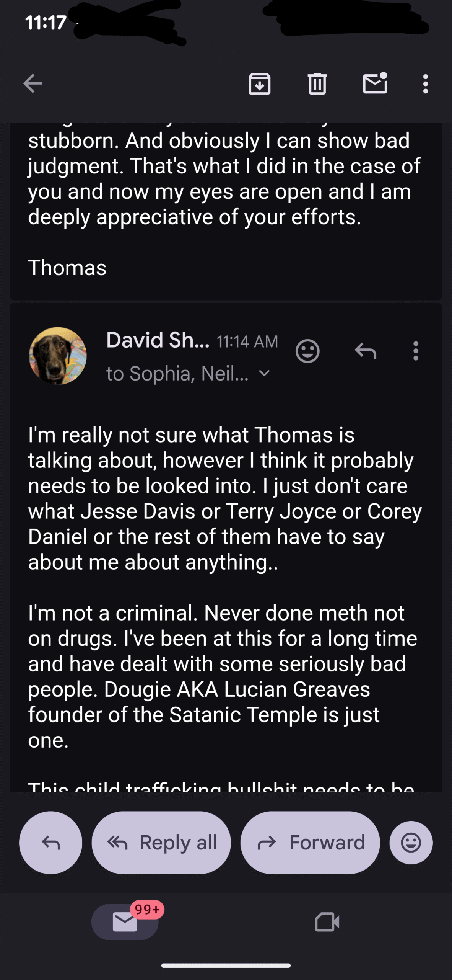The height and width of the screenshot is (980, 452).
Task: Open the emoji reaction button at bottom
Action: (411, 843)
